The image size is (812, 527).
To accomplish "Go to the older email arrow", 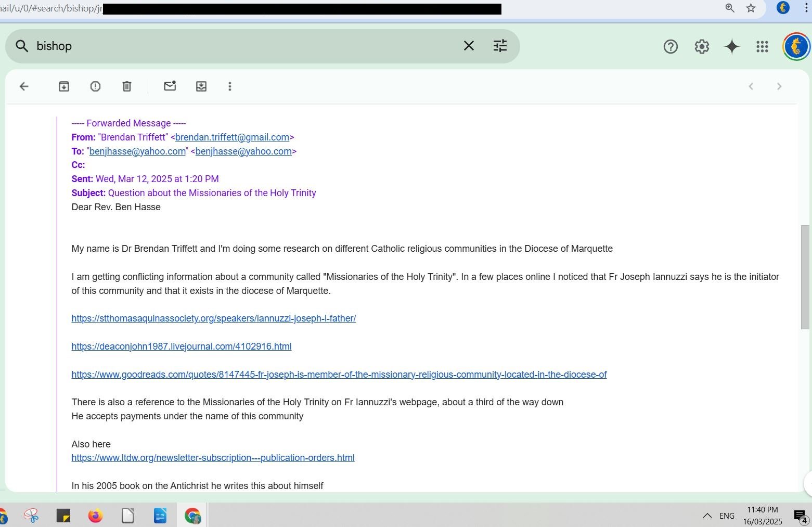I will pyautogui.click(x=779, y=86).
